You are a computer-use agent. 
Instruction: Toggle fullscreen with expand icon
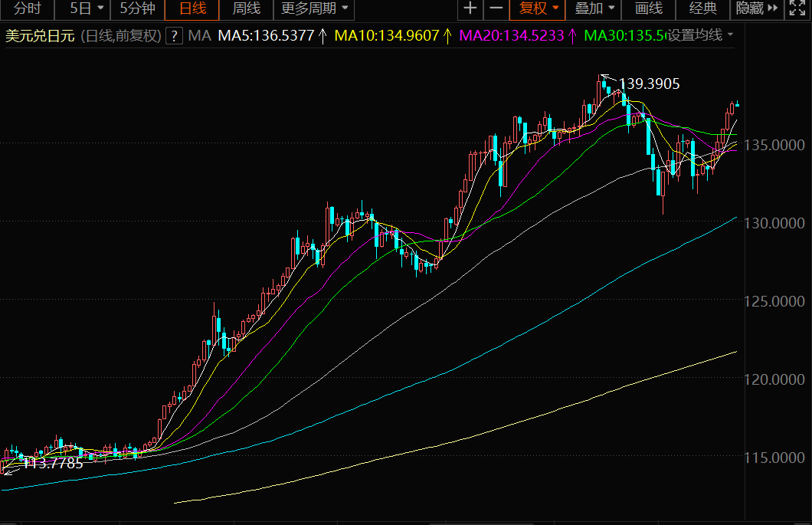click(x=797, y=8)
